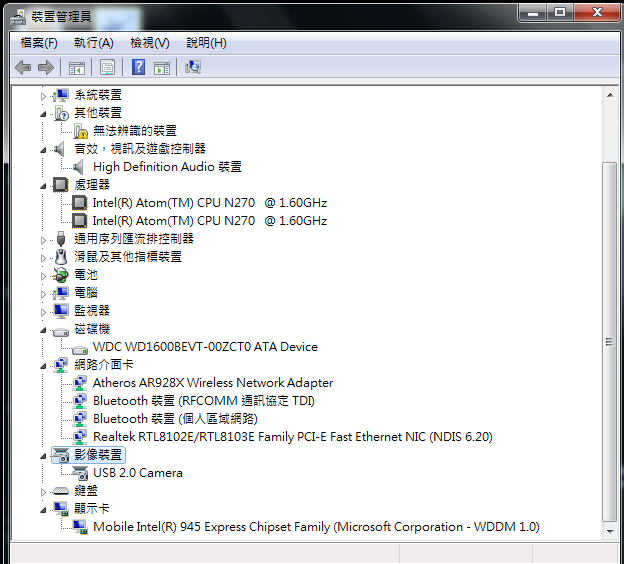Click the scrollbar up arrow
Screen dimensions: 624x564
coord(610,95)
